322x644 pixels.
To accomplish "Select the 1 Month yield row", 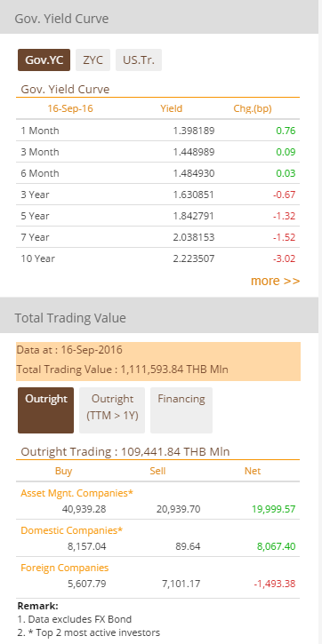I will coord(158,131).
